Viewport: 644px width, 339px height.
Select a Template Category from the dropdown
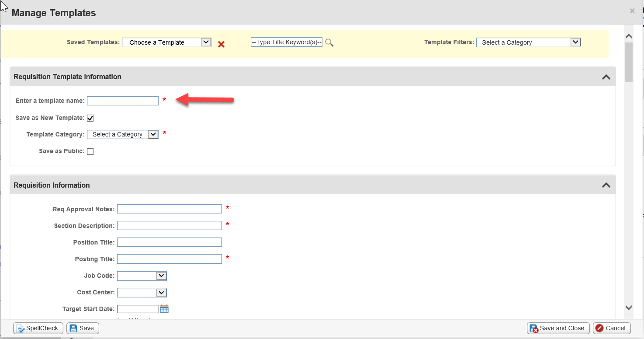coord(122,134)
